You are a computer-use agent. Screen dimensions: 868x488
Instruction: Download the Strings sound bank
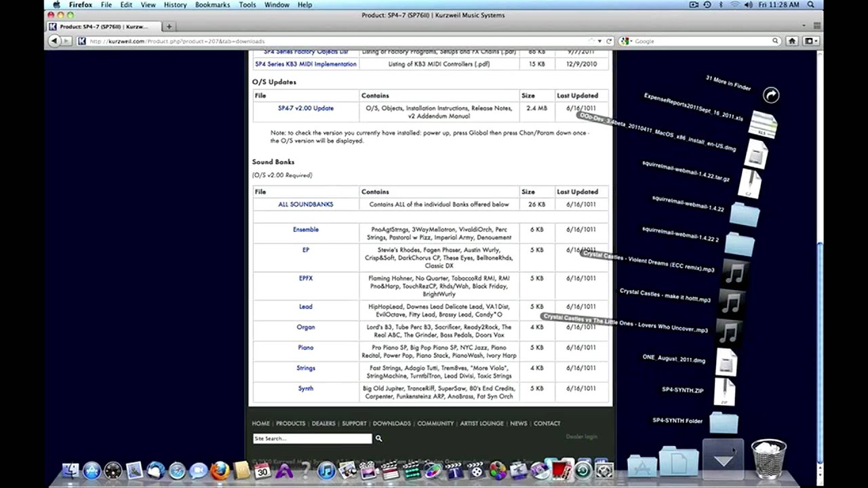pos(306,368)
